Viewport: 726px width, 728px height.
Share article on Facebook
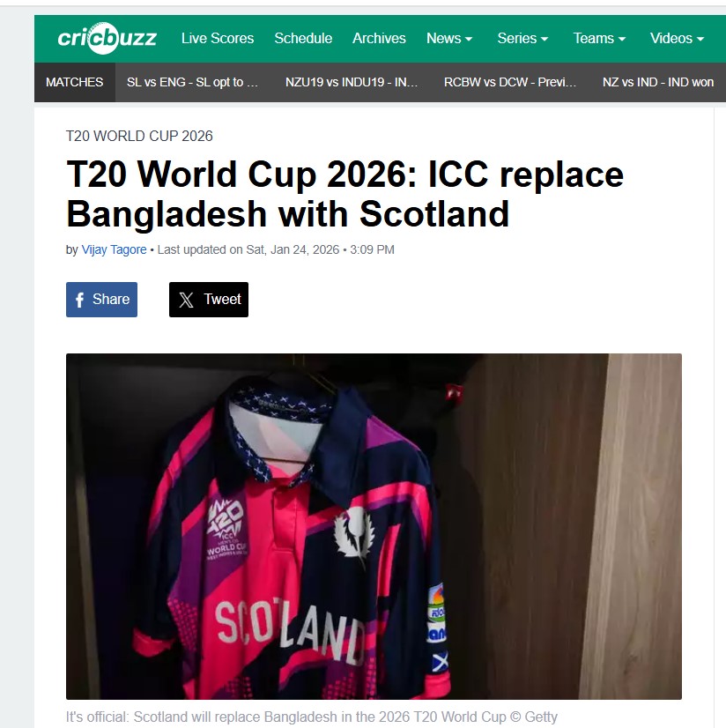coord(101,300)
